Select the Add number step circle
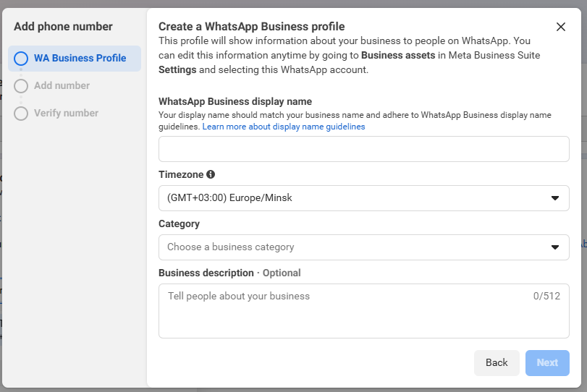Image resolution: width=587 pixels, height=392 pixels. (21, 86)
